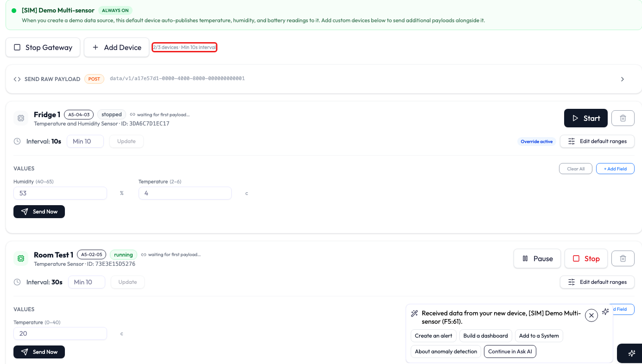Click the green Room Test 1 chip icon
This screenshot has width=642, height=364.
click(21, 258)
